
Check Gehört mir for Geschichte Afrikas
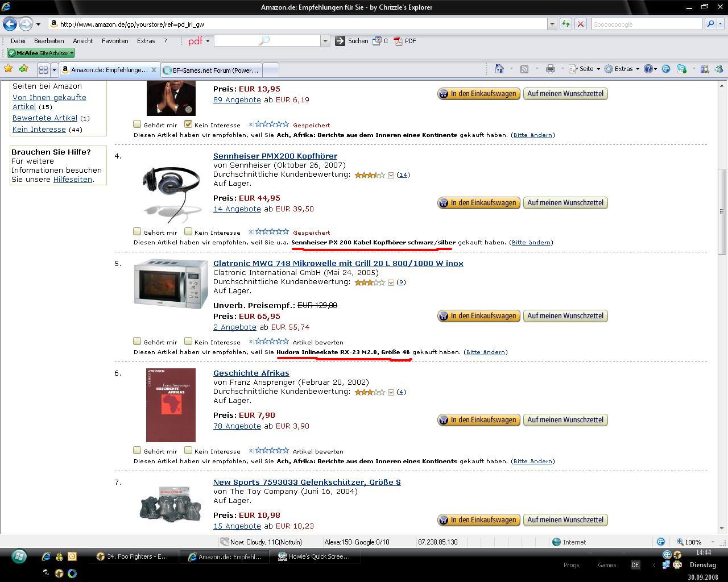point(137,450)
